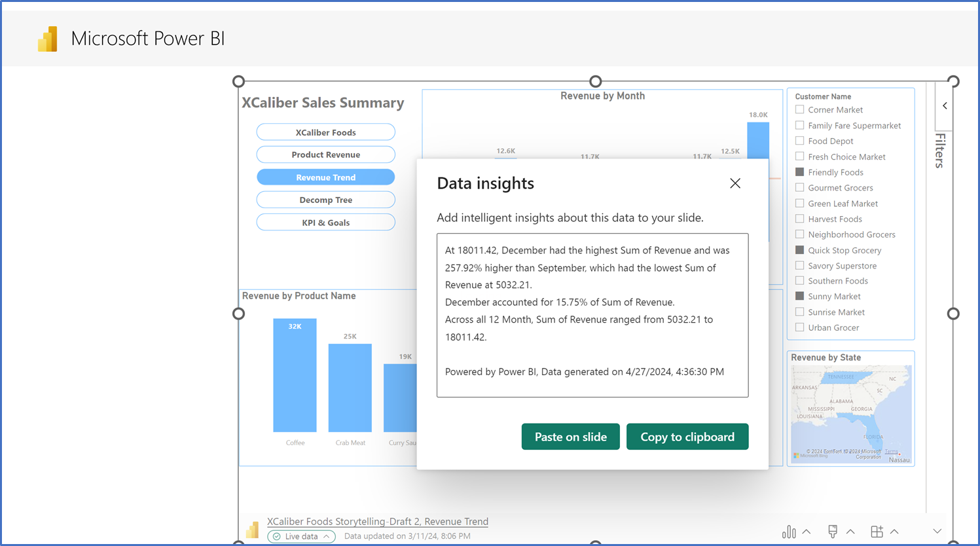Check Harvest Foods checkbox

799,219
